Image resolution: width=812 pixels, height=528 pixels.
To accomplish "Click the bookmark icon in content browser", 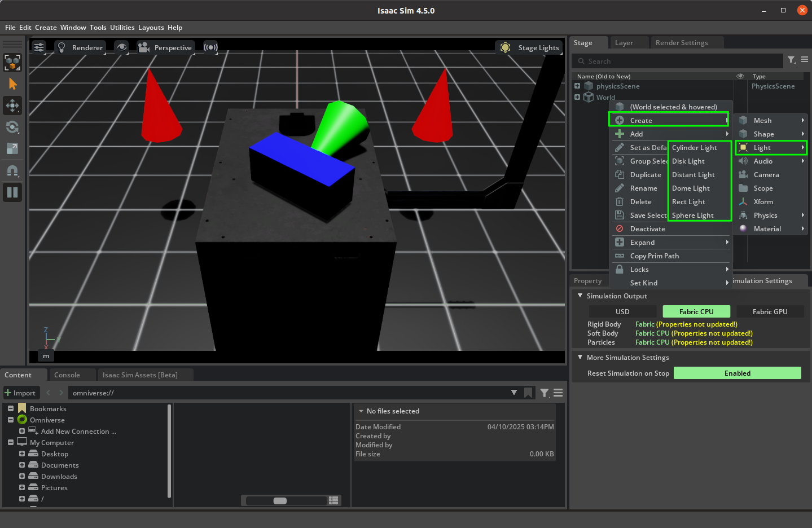I will coord(528,393).
